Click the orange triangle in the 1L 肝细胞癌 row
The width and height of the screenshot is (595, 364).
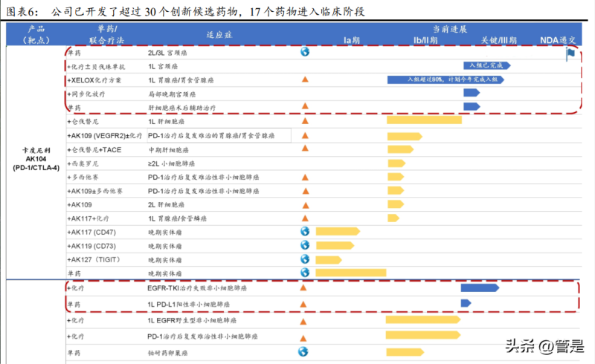click(x=305, y=121)
